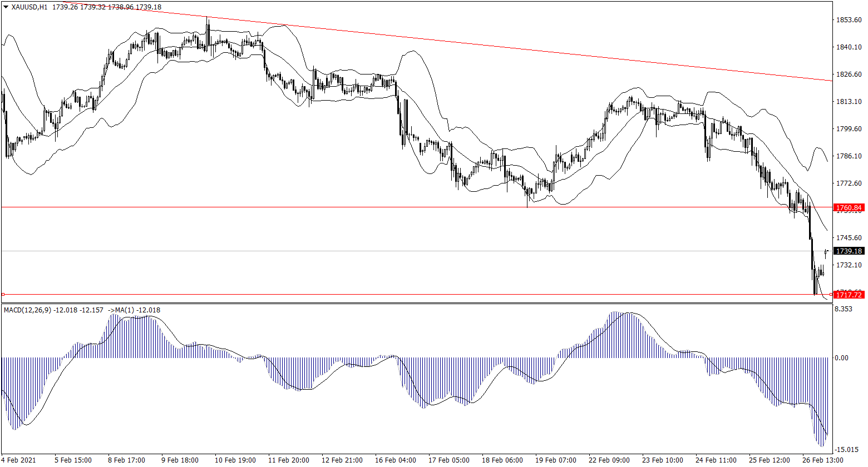Click the red 1760.84 price label
868x467 pixels.
coord(849,208)
